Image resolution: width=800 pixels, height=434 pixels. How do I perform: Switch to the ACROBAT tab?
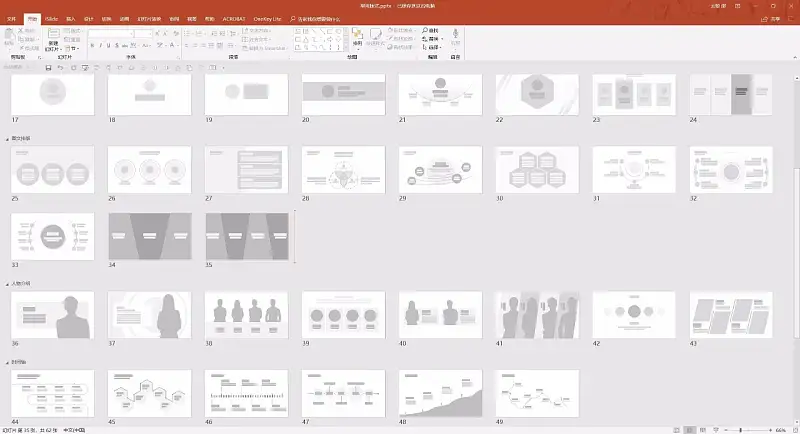click(234, 19)
